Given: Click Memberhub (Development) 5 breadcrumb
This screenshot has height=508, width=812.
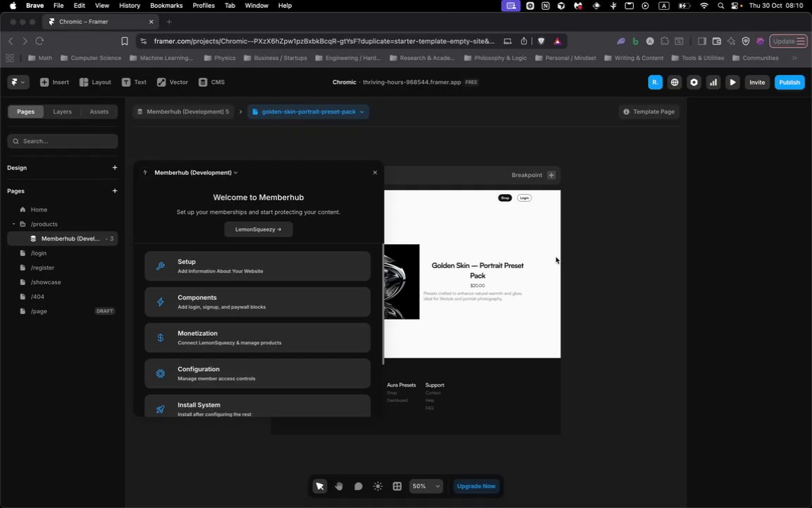Looking at the screenshot, I should pyautogui.click(x=183, y=111).
